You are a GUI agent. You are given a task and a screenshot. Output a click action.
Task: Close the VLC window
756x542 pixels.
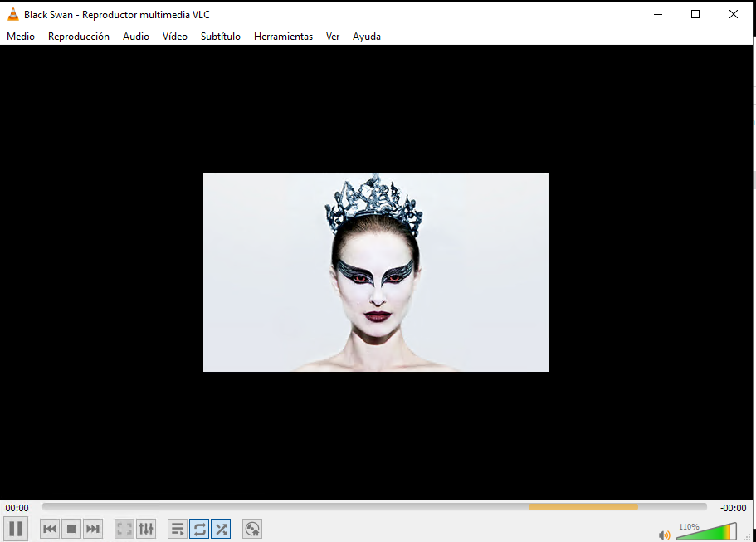pos(734,14)
